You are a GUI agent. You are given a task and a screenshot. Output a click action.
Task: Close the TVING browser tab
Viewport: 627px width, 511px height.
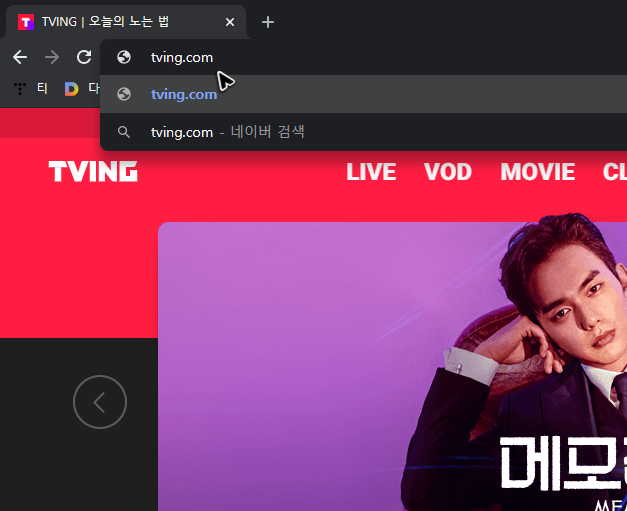point(230,22)
